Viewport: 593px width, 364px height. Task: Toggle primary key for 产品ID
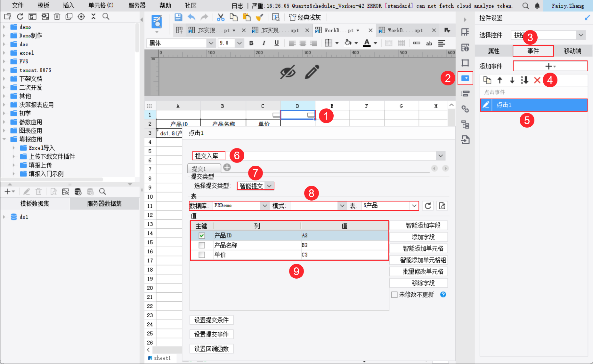pos(202,236)
